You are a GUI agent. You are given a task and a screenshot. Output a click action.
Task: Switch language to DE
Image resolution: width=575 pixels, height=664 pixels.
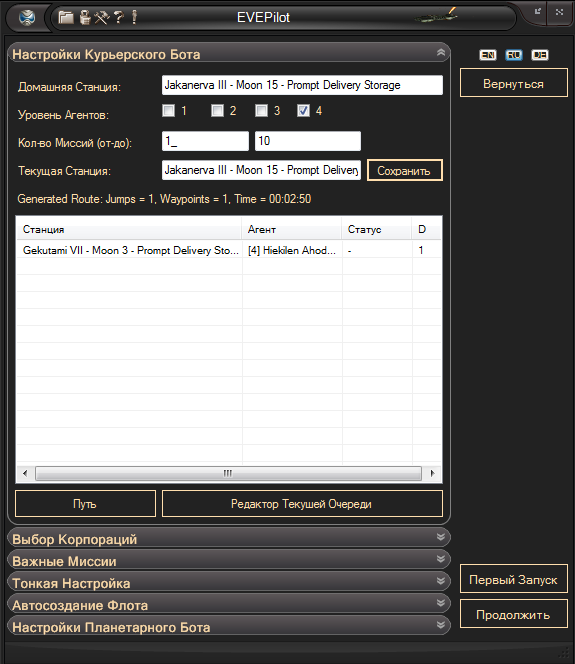coord(540,55)
